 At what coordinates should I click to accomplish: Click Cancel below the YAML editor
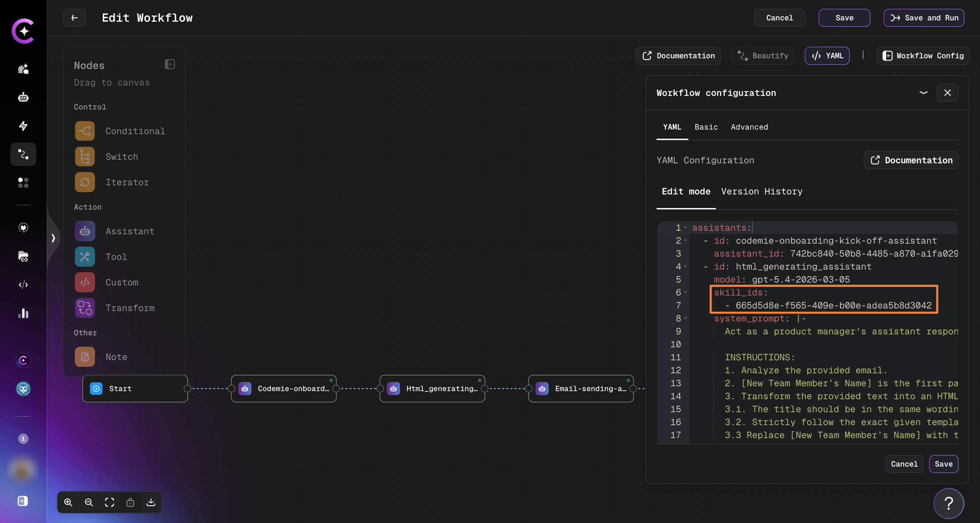click(x=904, y=464)
